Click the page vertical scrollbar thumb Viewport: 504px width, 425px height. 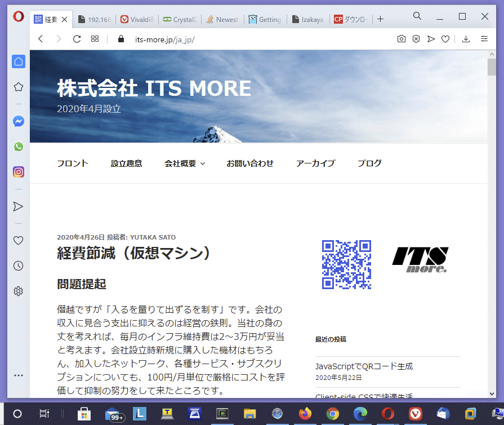click(x=492, y=67)
